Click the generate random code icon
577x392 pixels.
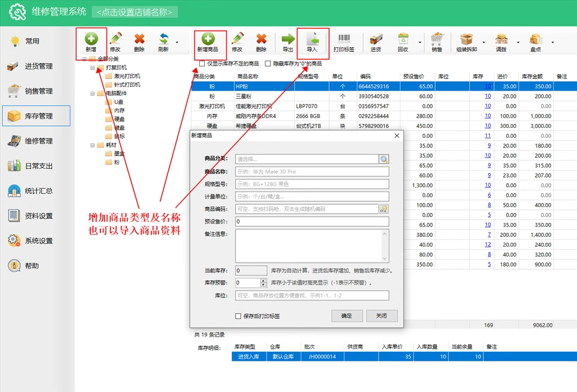pos(384,209)
